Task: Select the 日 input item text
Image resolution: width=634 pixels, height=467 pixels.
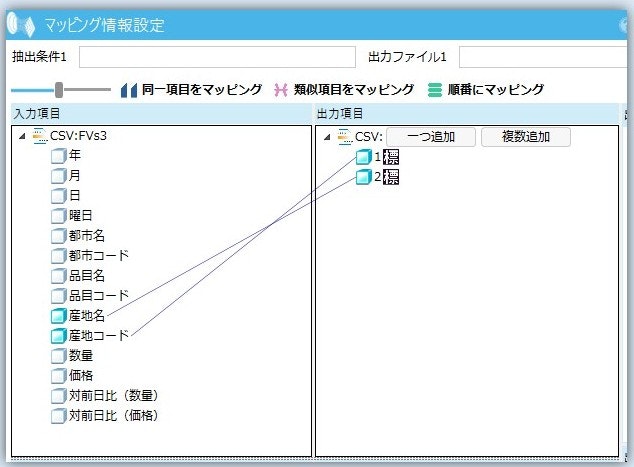Action: (75, 195)
